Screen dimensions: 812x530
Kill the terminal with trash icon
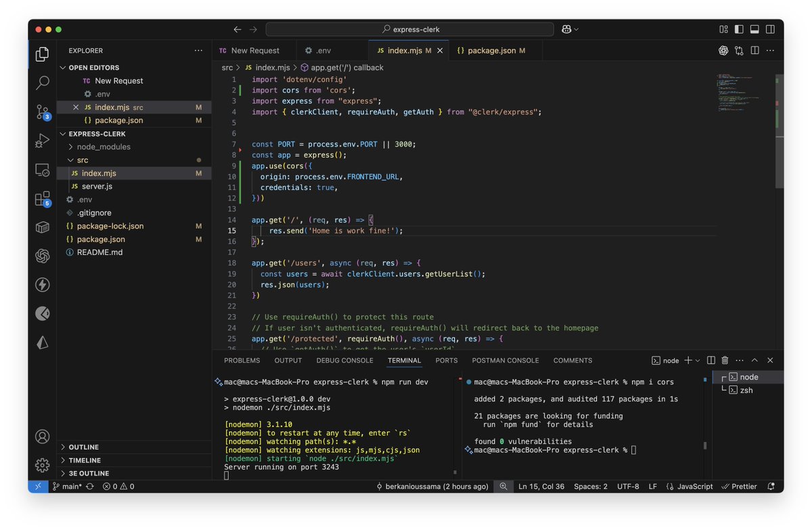(x=725, y=361)
